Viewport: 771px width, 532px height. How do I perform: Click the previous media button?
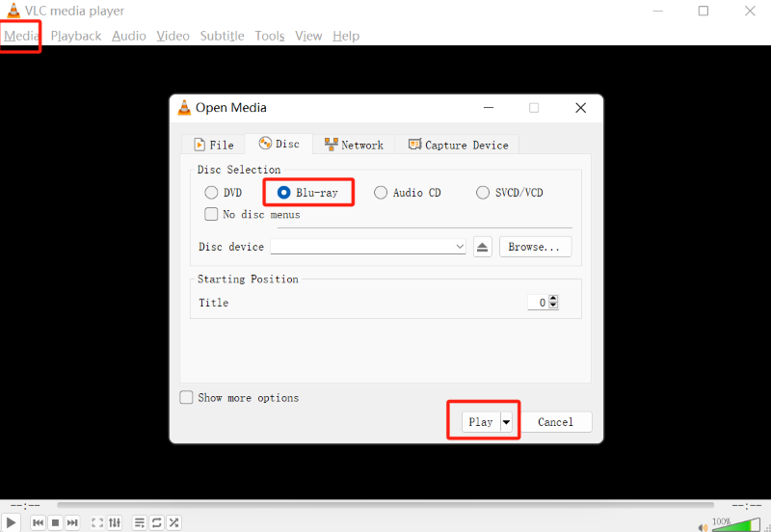(38, 522)
